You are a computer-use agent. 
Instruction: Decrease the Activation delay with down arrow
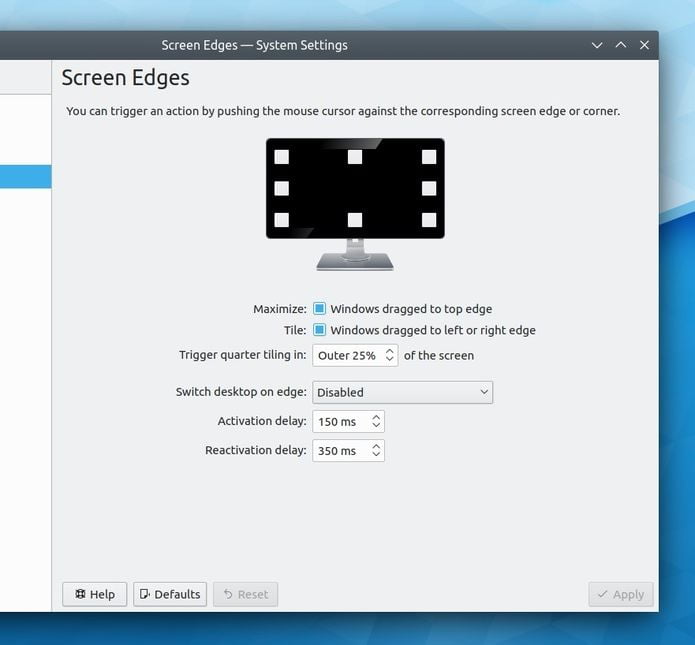point(376,425)
